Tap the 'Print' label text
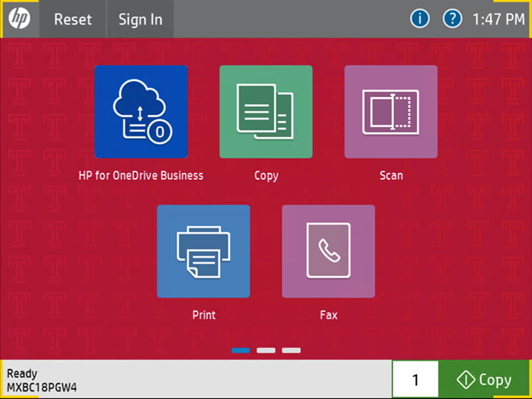The width and height of the screenshot is (532, 399). 204,315
